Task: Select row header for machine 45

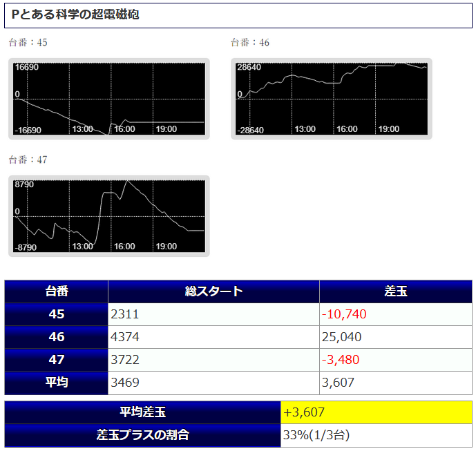Action: pyautogui.click(x=57, y=314)
